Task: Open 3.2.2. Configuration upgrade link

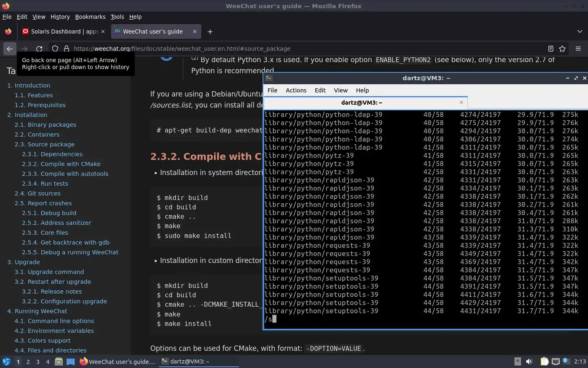Action: [65, 301]
